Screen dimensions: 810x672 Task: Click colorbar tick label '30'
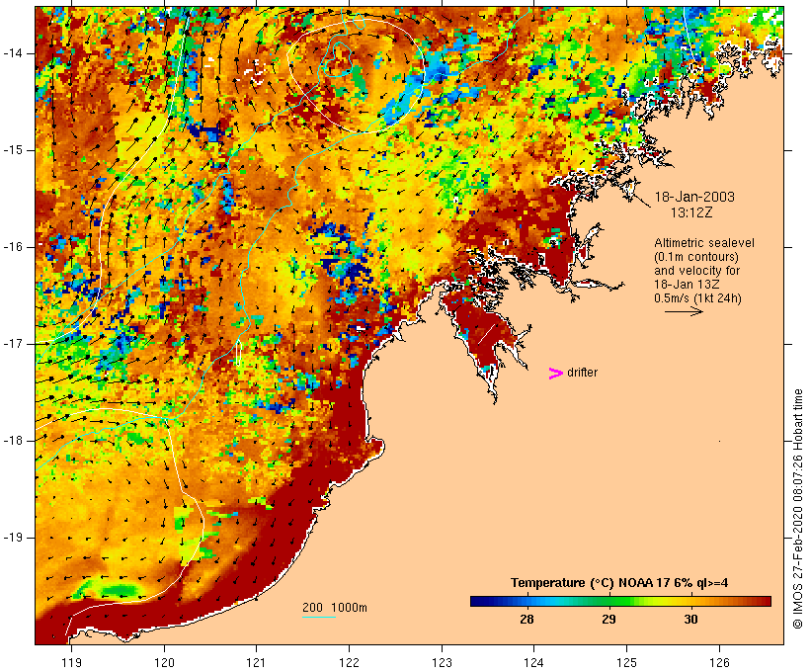[690, 619]
